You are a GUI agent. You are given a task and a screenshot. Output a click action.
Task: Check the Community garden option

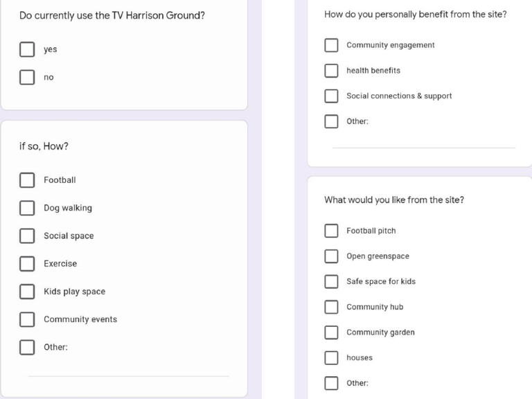click(331, 332)
